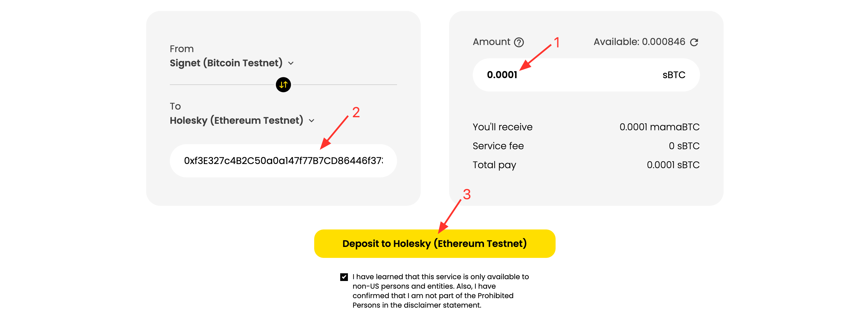Viewport: 868px width, 310px height.
Task: Click the "From" label
Action: [x=182, y=49]
